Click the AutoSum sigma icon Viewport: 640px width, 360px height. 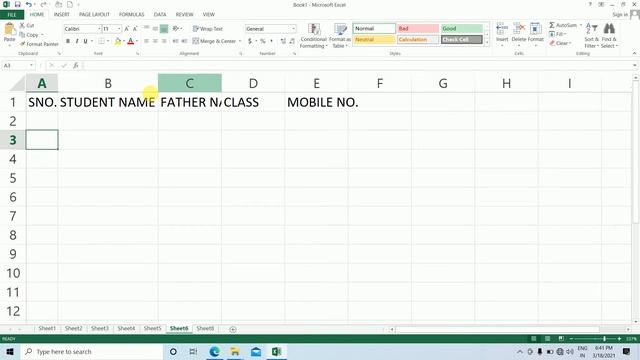[552, 25]
